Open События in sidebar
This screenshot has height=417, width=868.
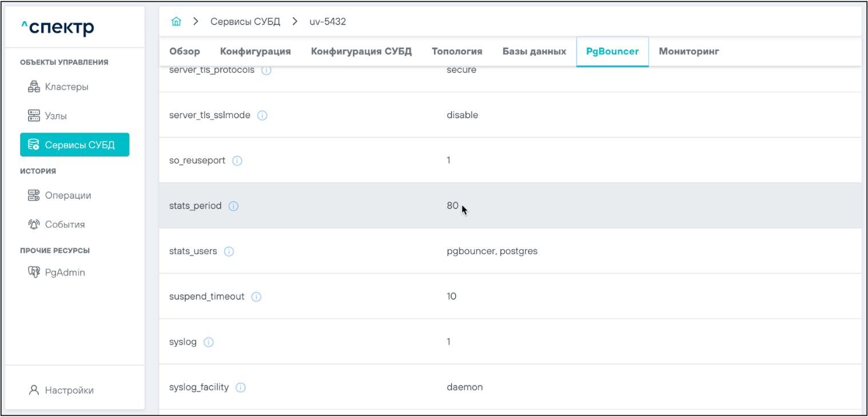(x=65, y=224)
